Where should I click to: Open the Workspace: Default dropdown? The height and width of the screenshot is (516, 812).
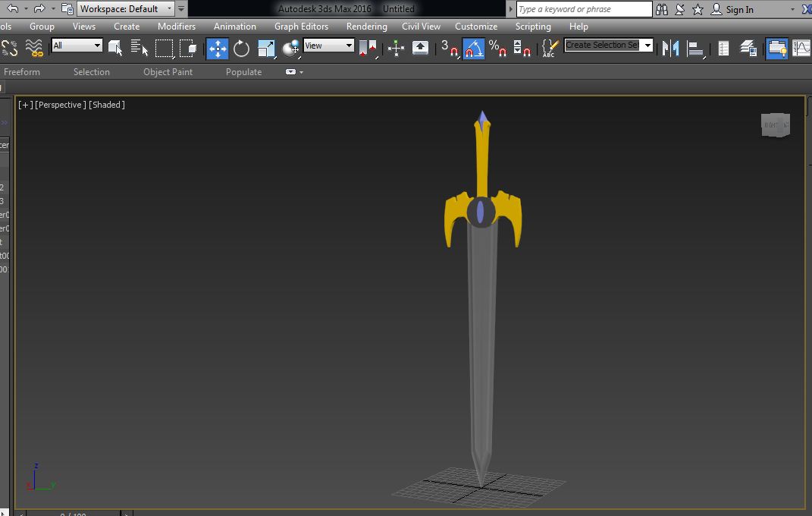[x=125, y=9]
